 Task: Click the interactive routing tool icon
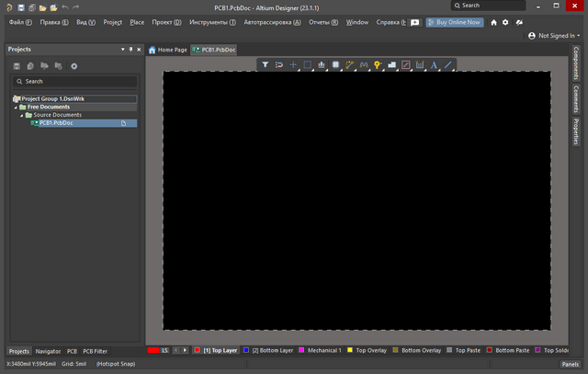coord(349,65)
